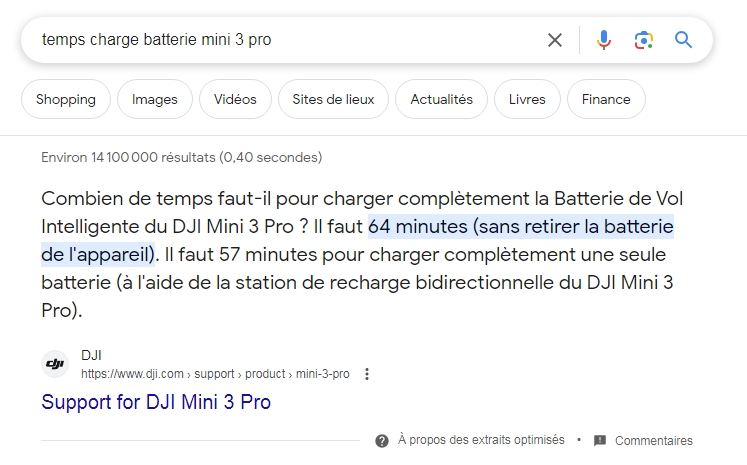Clear the search query with the X icon
747x465 pixels.
555,40
